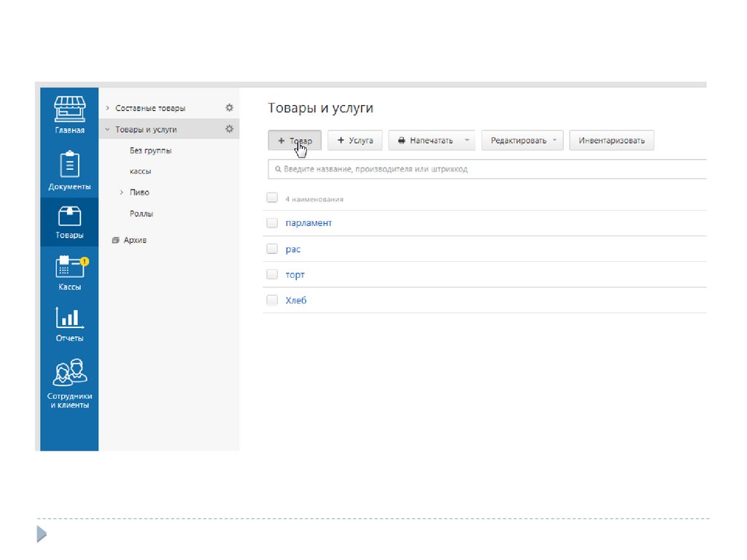Expand the Пиво group in tree
The image size is (747, 560).
click(122, 192)
